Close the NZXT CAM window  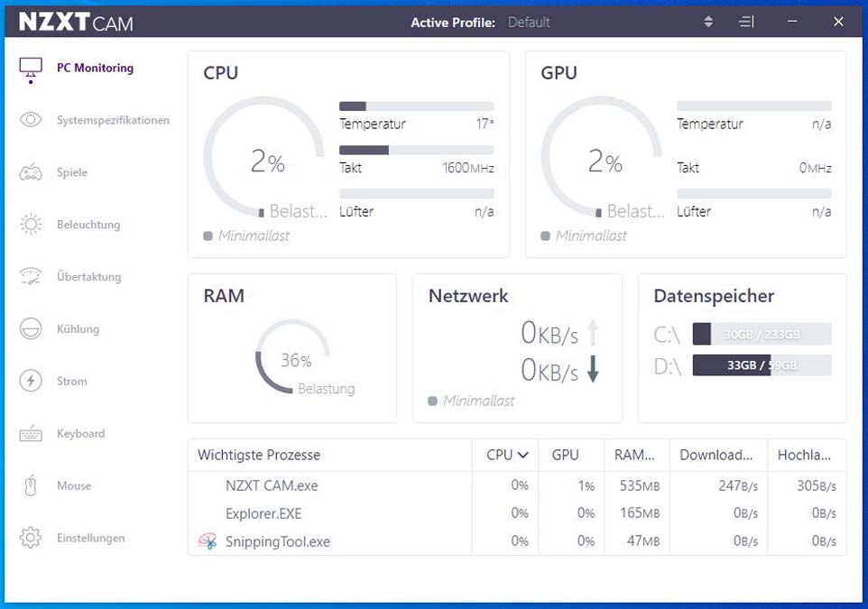pos(838,22)
